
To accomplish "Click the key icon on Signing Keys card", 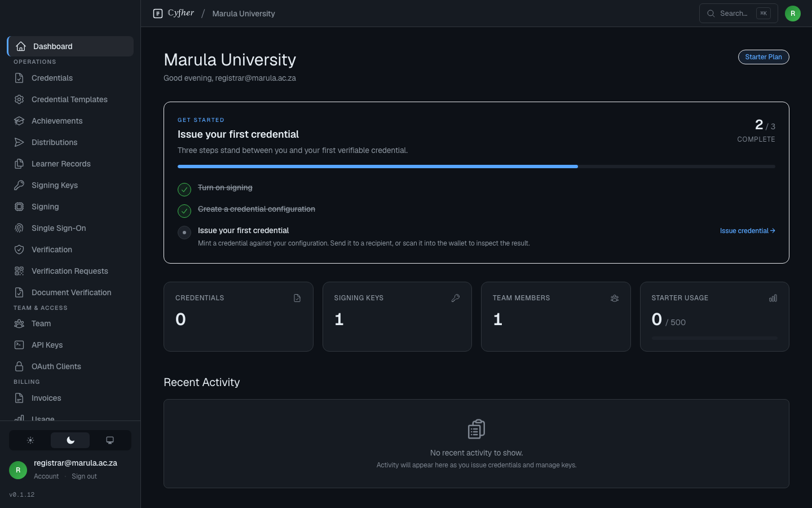I will [456, 298].
